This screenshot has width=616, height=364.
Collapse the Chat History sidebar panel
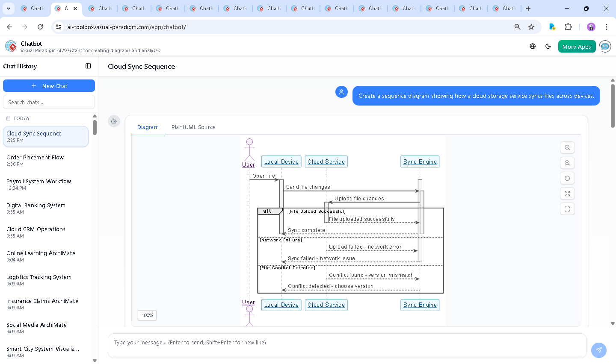88,66
